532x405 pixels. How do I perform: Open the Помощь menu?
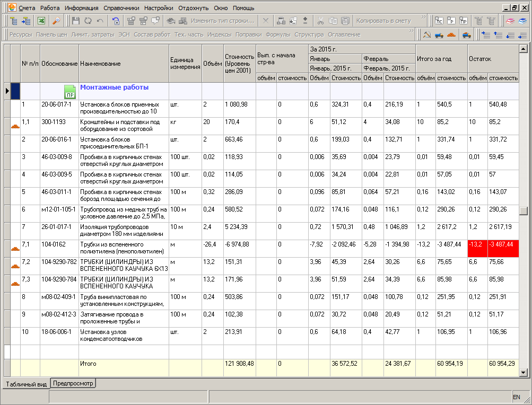click(243, 8)
